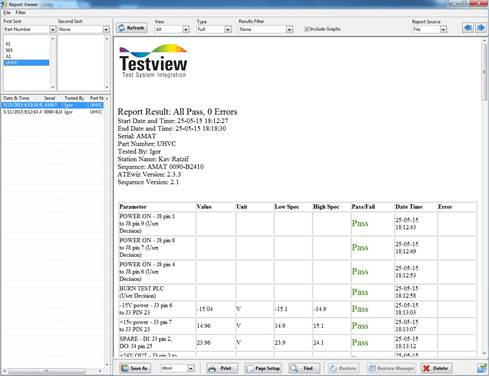Open the Report Source dropdown
The image size is (489, 376).
443,29
